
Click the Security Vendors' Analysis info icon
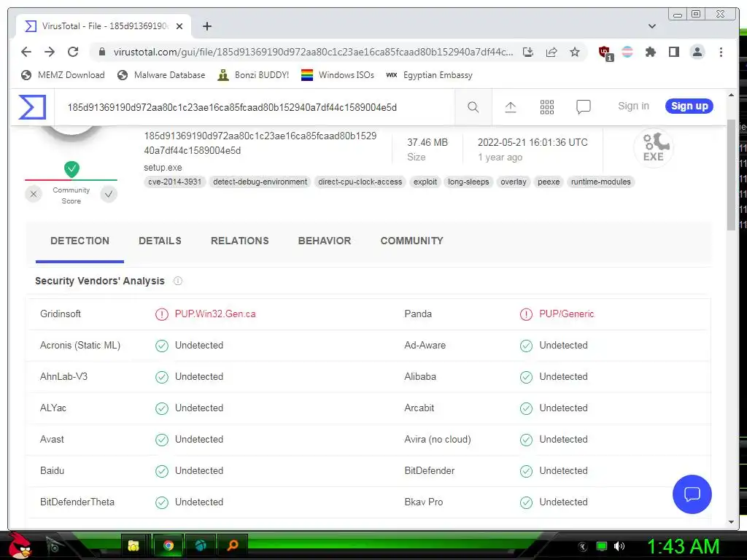point(178,281)
